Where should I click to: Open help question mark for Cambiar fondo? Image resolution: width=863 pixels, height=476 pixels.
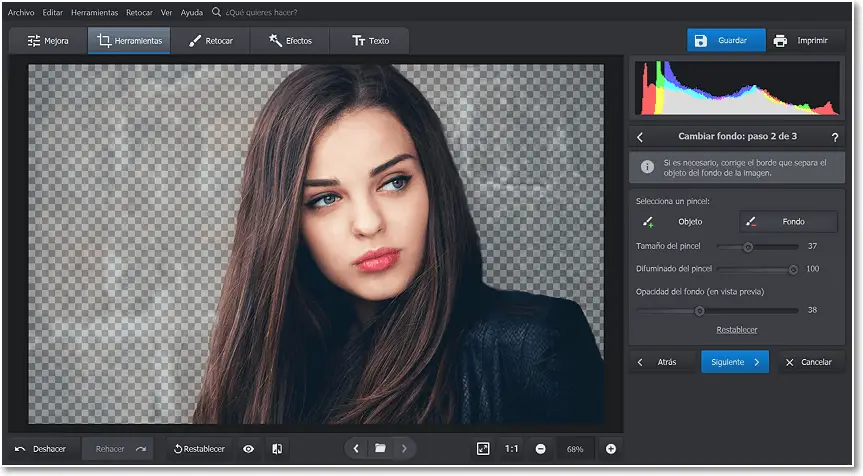point(834,137)
